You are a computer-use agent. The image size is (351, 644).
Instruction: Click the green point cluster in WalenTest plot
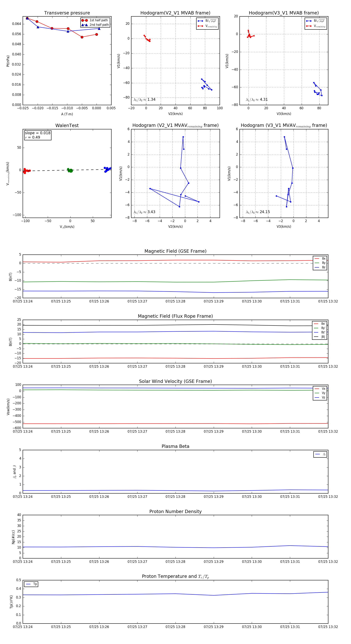(x=70, y=171)
